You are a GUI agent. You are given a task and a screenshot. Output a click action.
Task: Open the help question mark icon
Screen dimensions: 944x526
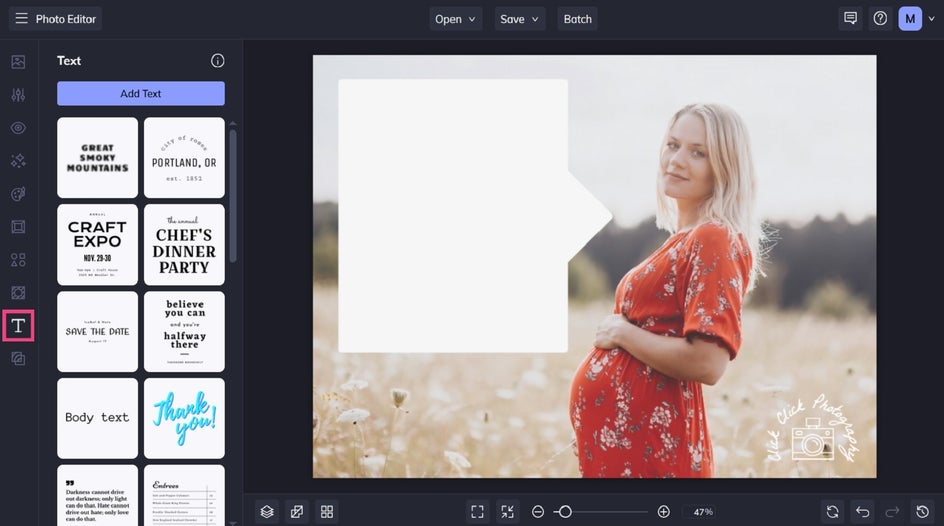pos(880,19)
